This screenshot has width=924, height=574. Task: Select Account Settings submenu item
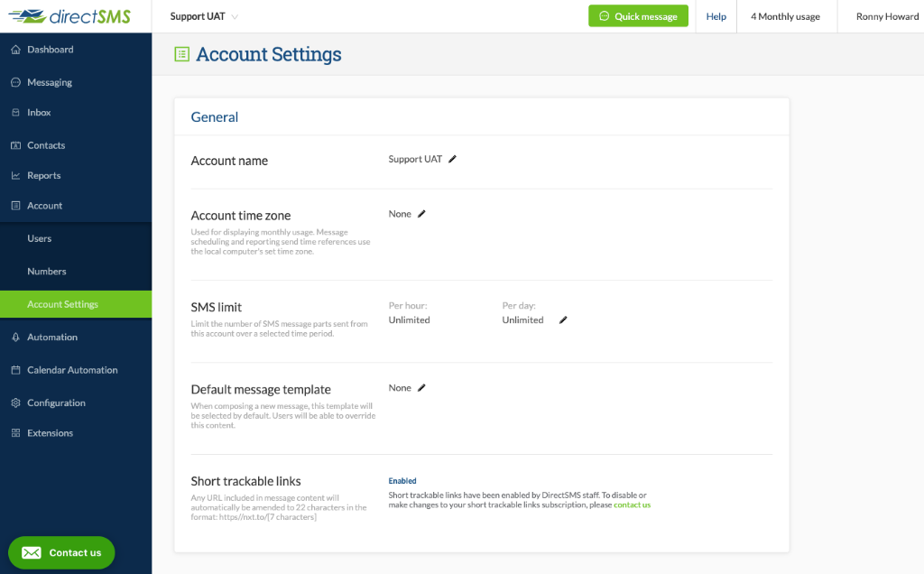[x=76, y=304]
